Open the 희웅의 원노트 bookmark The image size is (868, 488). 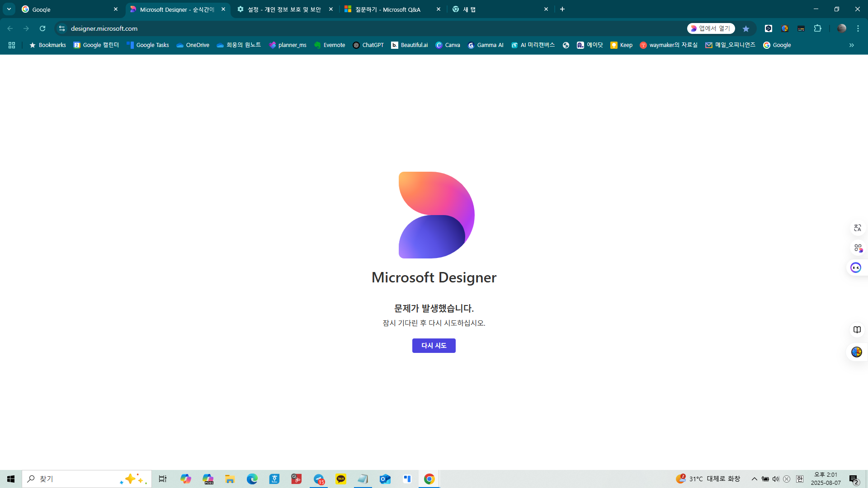(239, 45)
